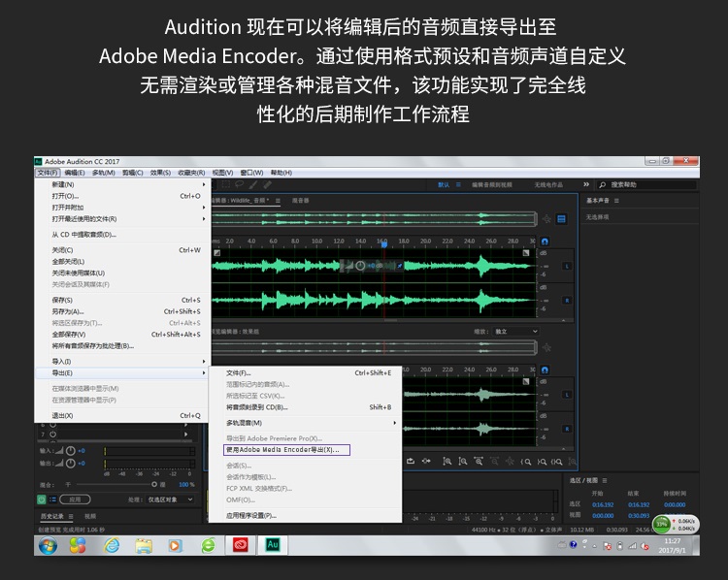Switch to the 无线电作品 workspace
728x580 pixels.
(548, 184)
